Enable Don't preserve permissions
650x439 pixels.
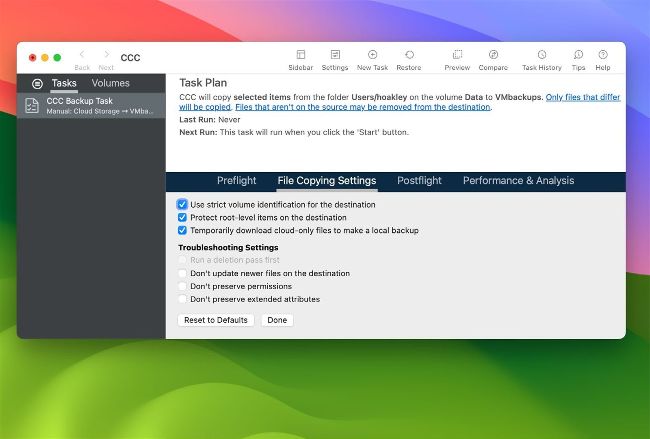click(x=182, y=286)
